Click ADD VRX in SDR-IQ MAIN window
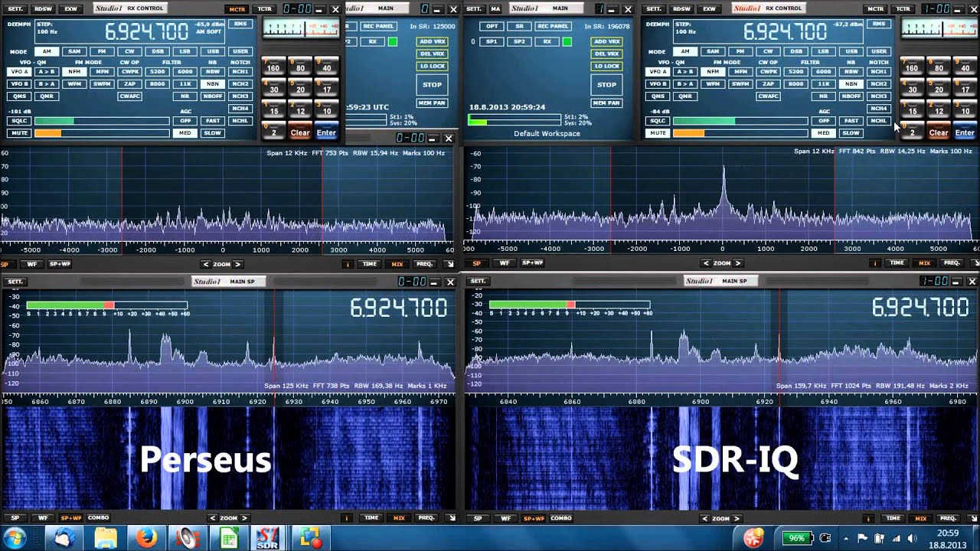Image resolution: width=980 pixels, height=551 pixels. pyautogui.click(x=606, y=41)
